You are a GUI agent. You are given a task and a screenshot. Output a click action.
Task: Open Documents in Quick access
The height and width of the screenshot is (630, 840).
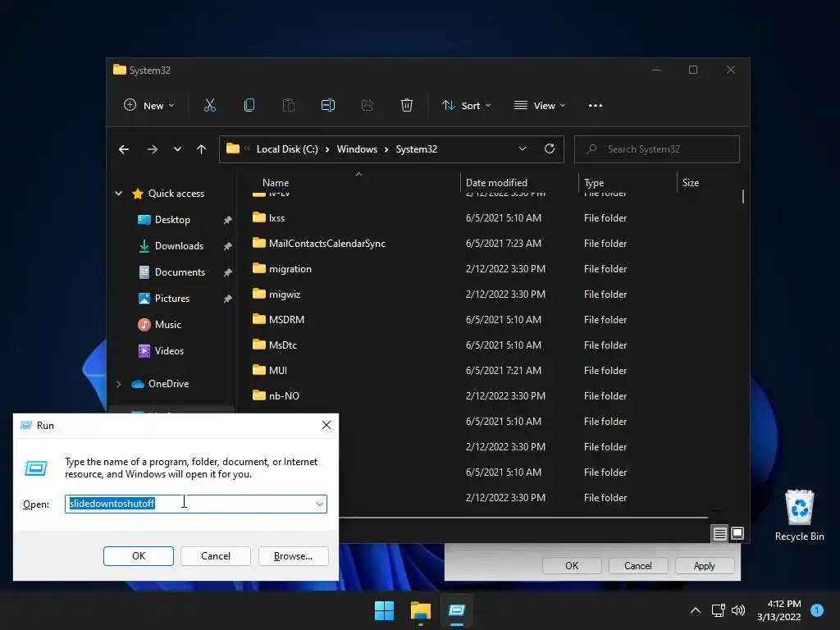click(180, 272)
